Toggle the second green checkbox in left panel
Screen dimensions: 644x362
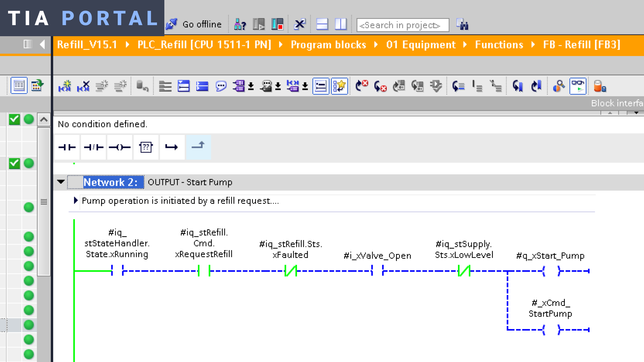[x=14, y=163]
